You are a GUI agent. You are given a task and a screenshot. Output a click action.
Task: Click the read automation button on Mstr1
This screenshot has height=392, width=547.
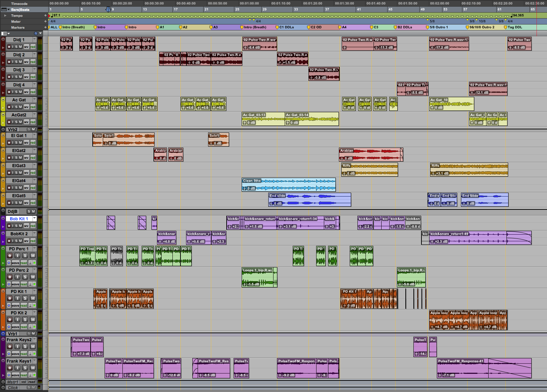tap(32, 382)
